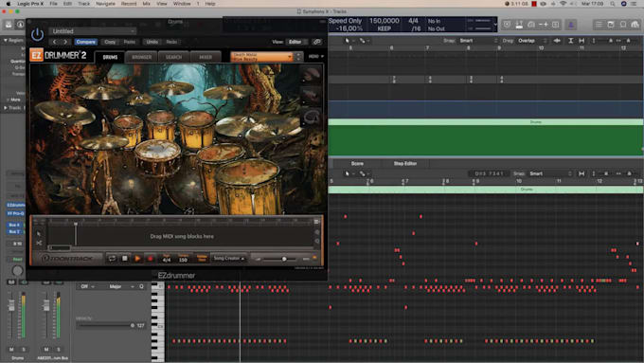Switch to the BROWSER tab

point(142,57)
